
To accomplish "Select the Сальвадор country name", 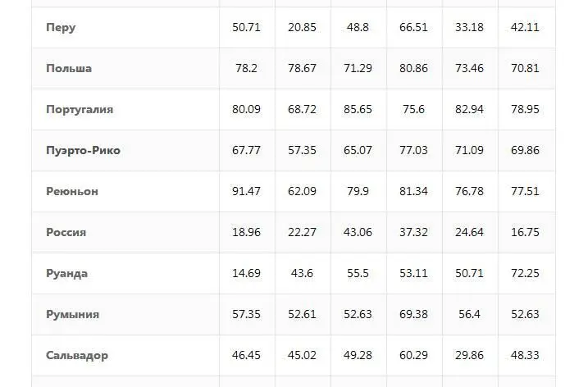I will (77, 356).
